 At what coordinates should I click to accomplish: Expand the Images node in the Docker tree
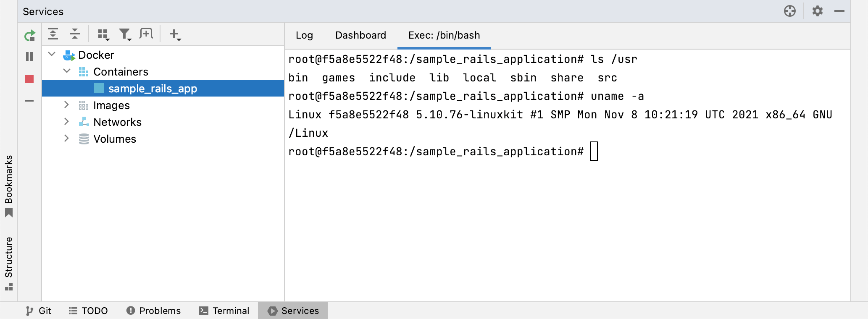click(66, 105)
